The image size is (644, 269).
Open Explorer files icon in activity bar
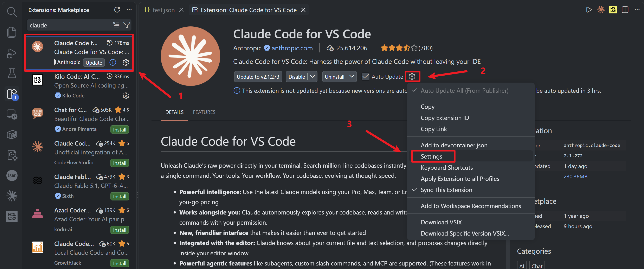click(12, 32)
